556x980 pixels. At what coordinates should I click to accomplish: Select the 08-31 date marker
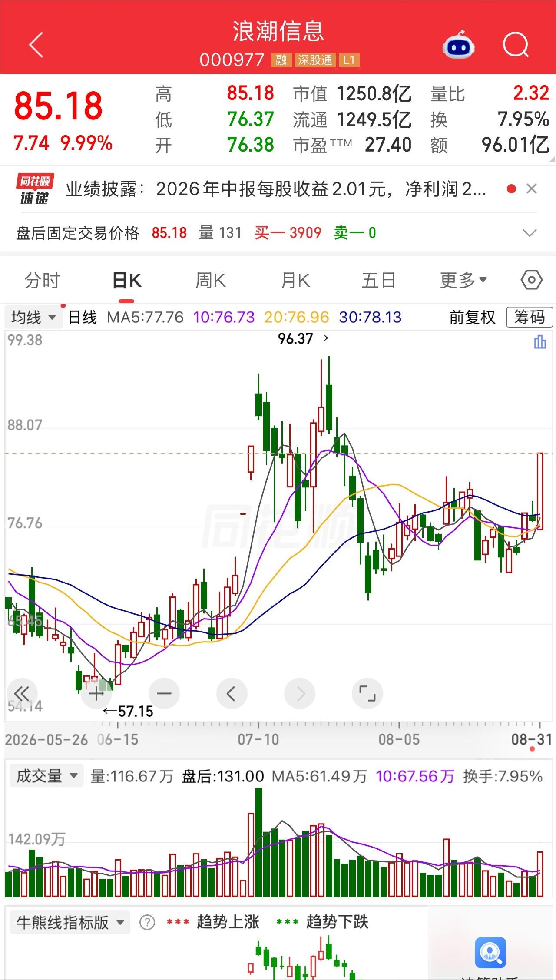point(531,739)
